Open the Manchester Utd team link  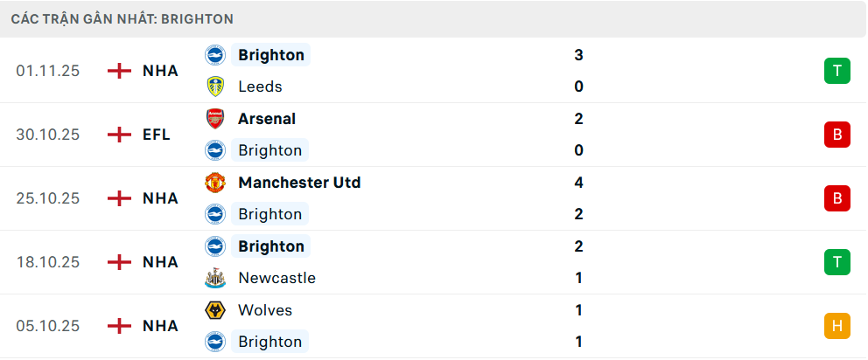[298, 183]
